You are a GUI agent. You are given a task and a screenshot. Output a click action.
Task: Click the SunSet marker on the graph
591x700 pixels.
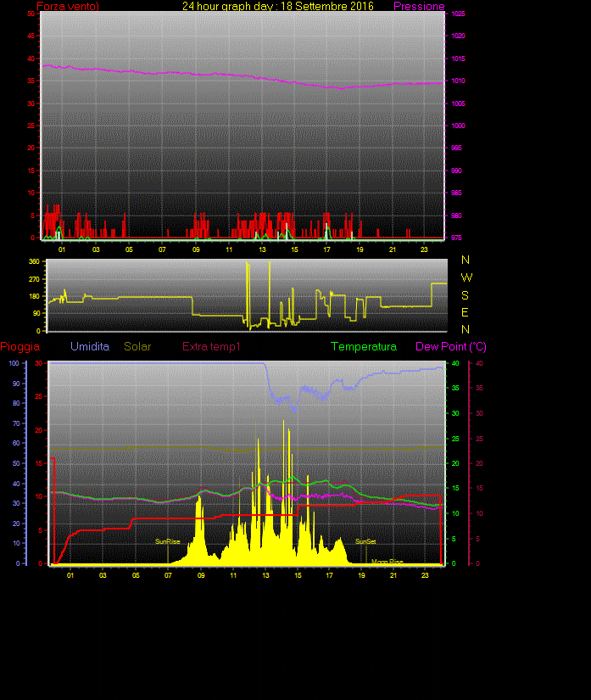pos(365,541)
